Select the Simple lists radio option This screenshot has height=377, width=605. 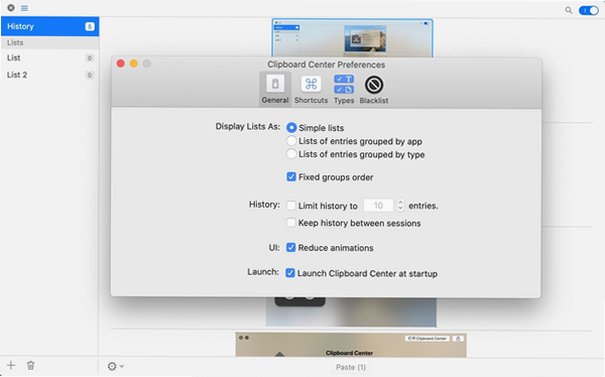292,127
